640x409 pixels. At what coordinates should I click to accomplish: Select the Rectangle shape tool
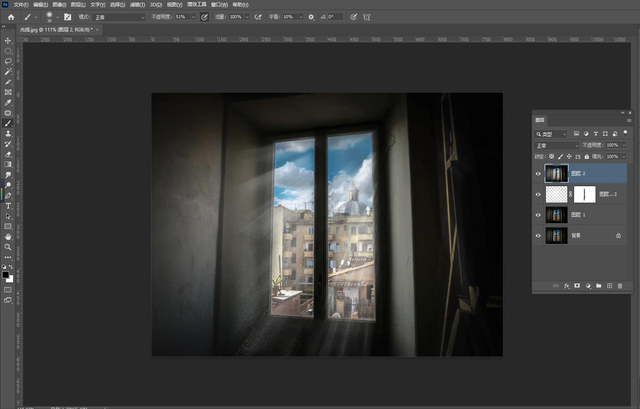8,227
